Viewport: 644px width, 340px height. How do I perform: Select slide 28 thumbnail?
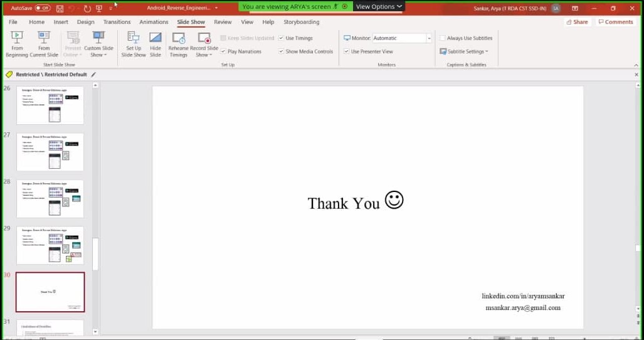[x=50, y=199]
